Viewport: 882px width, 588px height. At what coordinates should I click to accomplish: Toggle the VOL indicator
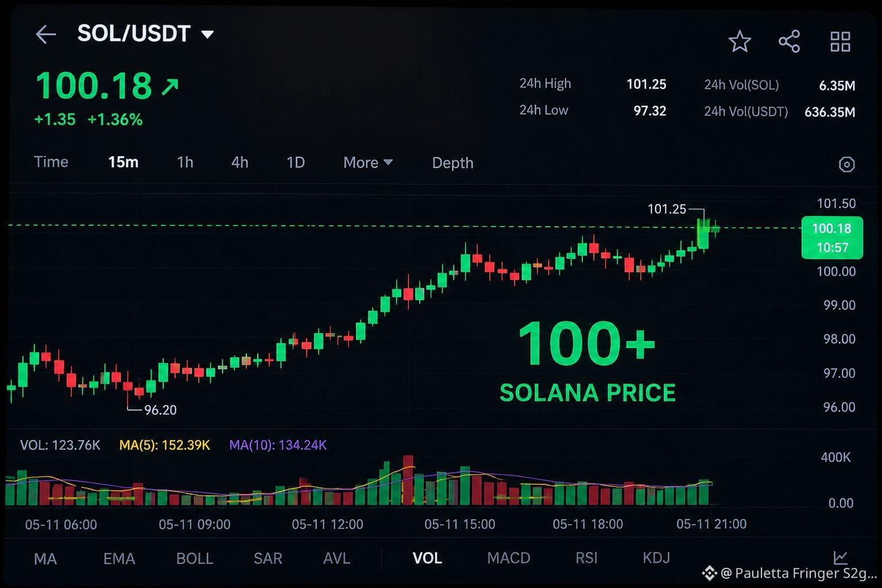pos(427,558)
